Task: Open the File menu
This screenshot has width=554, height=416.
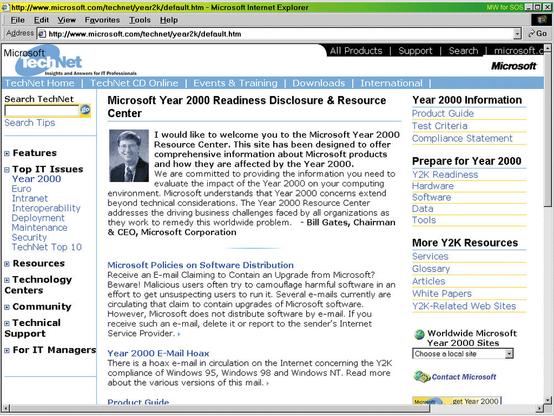Action: click(18, 20)
